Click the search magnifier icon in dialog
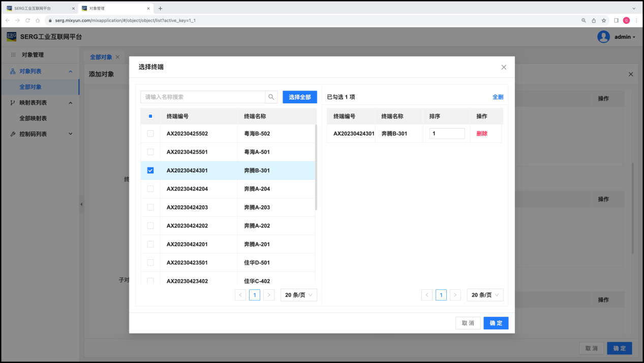Viewport: 644px width, 363px height. [x=271, y=97]
